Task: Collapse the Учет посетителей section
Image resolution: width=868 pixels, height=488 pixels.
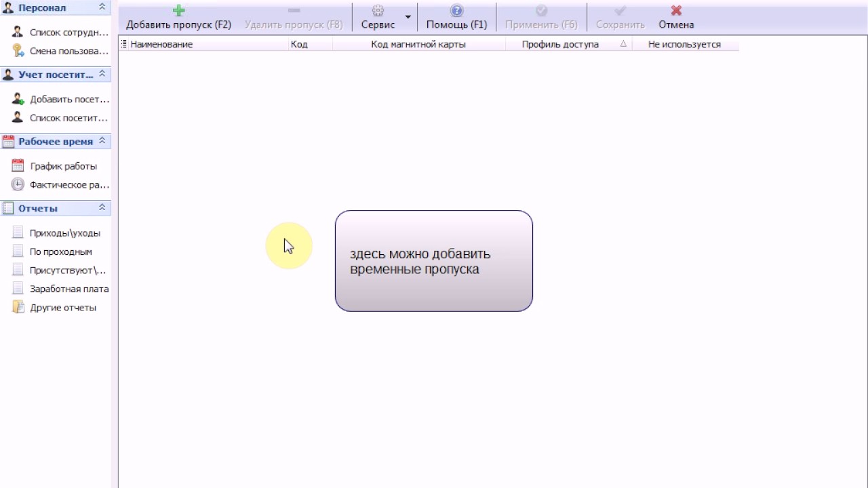Action: coord(102,74)
